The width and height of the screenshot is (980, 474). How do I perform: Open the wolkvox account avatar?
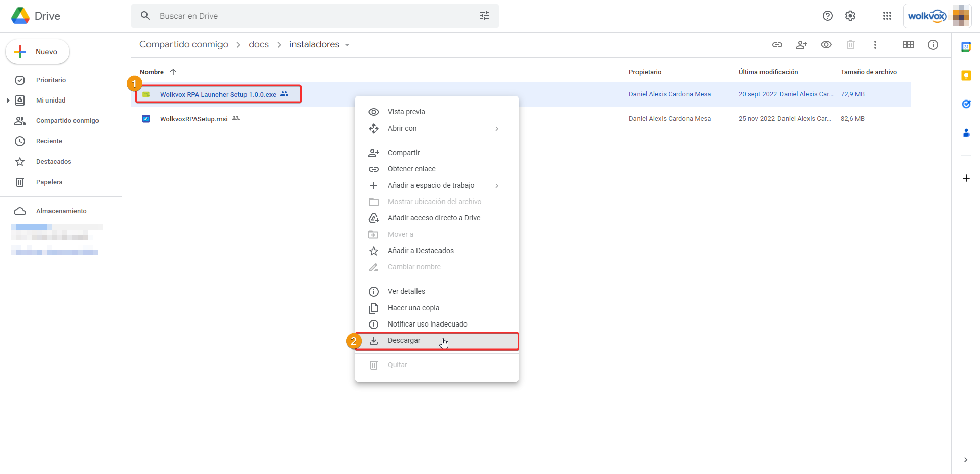click(x=938, y=16)
